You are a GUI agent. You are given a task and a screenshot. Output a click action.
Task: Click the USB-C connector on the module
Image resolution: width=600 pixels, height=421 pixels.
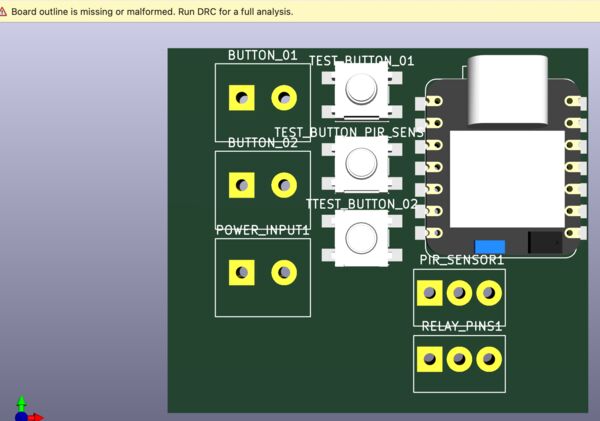pyautogui.click(x=508, y=90)
